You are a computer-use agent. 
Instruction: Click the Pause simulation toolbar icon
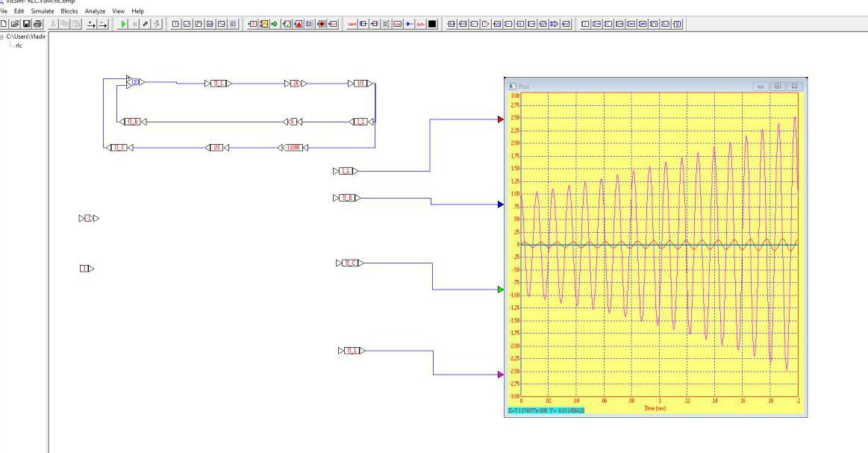[134, 24]
